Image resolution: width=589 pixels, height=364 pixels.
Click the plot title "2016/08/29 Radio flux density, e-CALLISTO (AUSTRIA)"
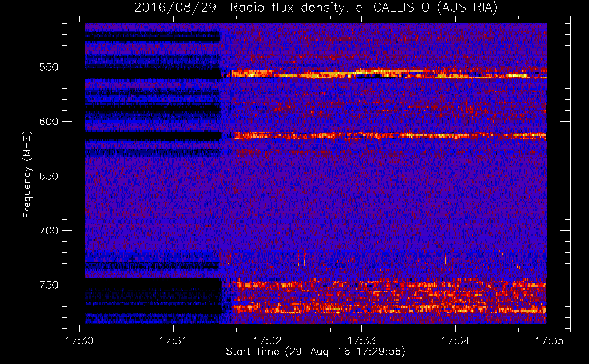pyautogui.click(x=315, y=7)
